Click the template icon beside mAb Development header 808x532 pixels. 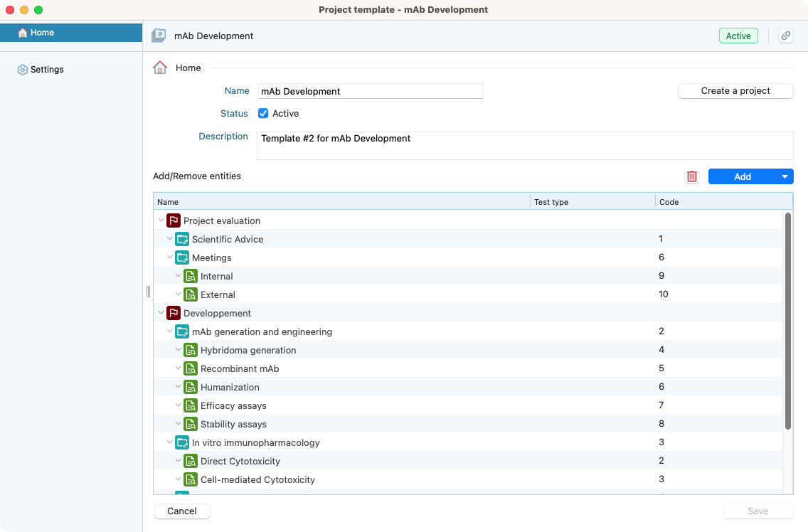click(x=159, y=36)
